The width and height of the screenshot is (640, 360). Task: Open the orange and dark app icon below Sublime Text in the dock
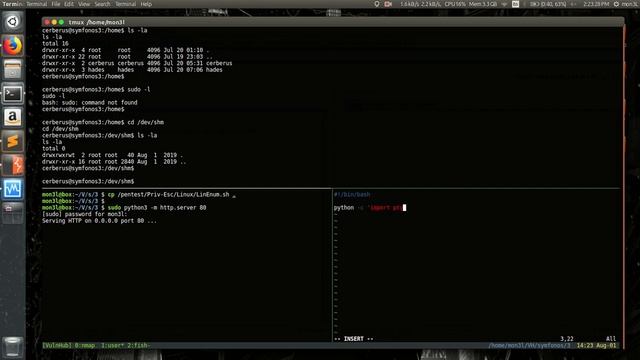tap(12, 165)
